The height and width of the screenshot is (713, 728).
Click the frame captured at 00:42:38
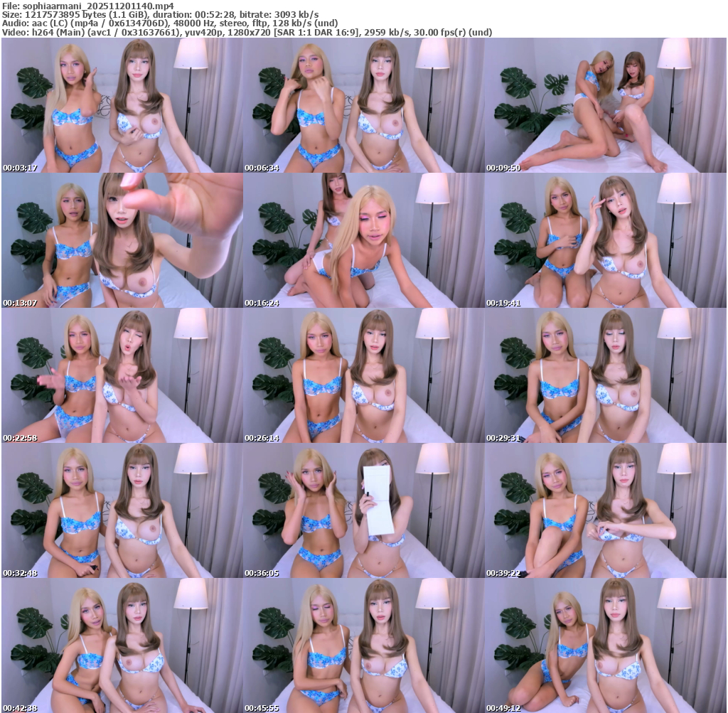coord(122,645)
